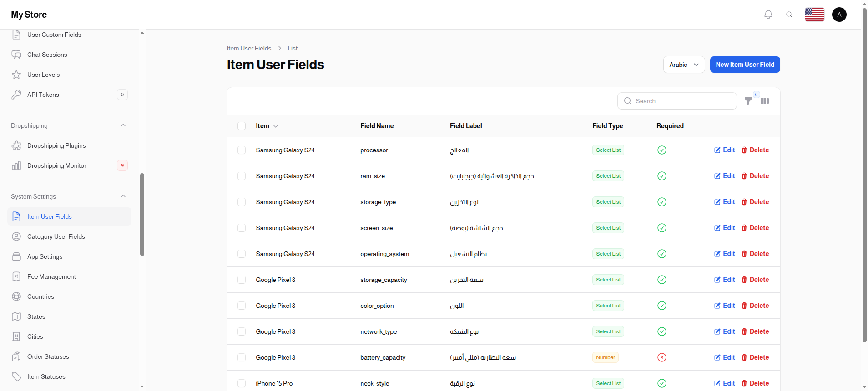Screen dimensions: 868x391
Task: Check the operating_system row checkbox
Action: click(x=242, y=254)
